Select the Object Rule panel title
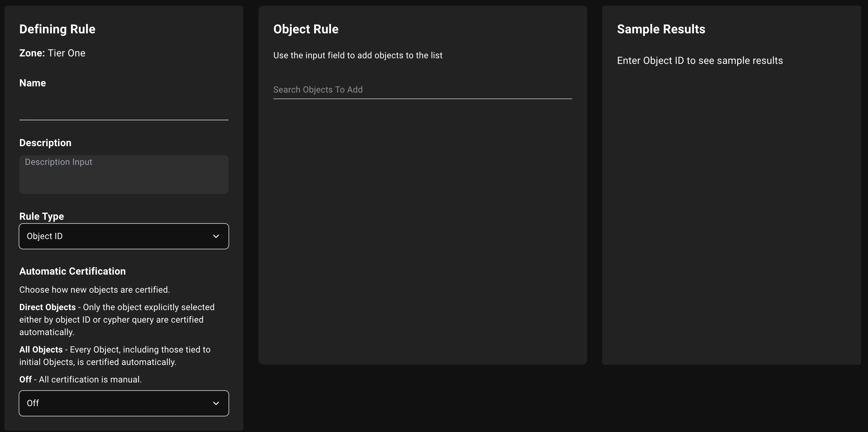The height and width of the screenshot is (432, 868). click(x=306, y=29)
